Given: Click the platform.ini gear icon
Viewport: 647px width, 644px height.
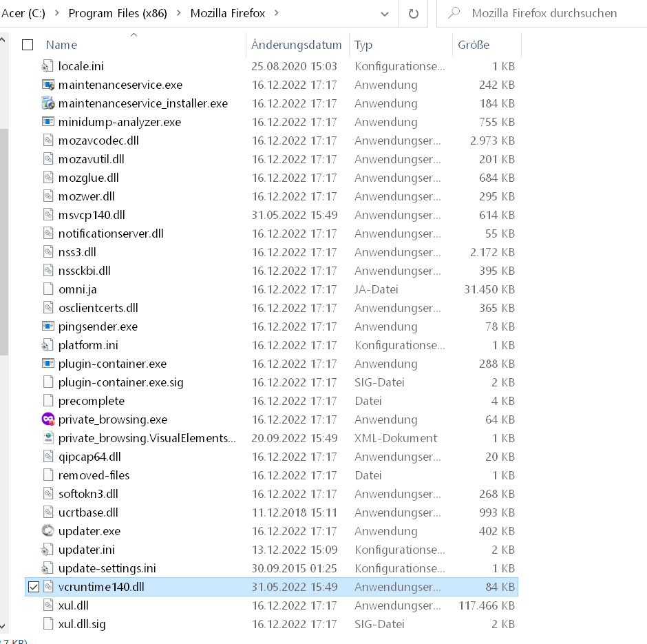Looking at the screenshot, I should (x=48, y=344).
